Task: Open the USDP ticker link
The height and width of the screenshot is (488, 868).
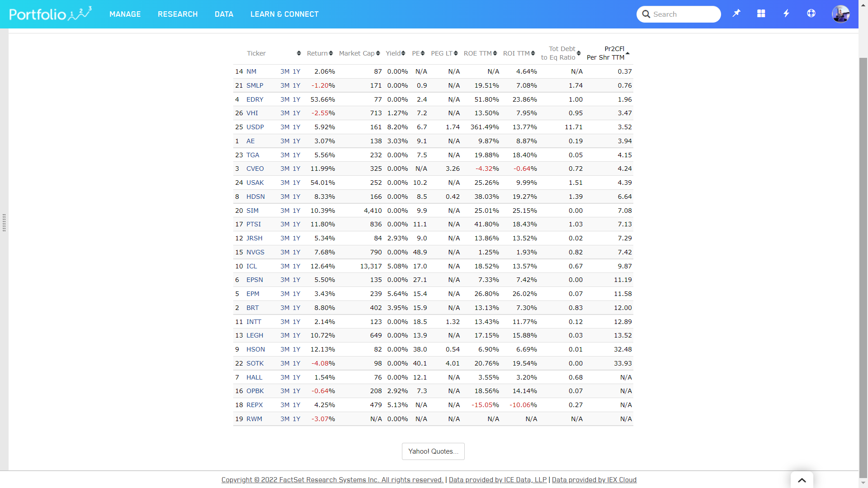Action: [255, 127]
